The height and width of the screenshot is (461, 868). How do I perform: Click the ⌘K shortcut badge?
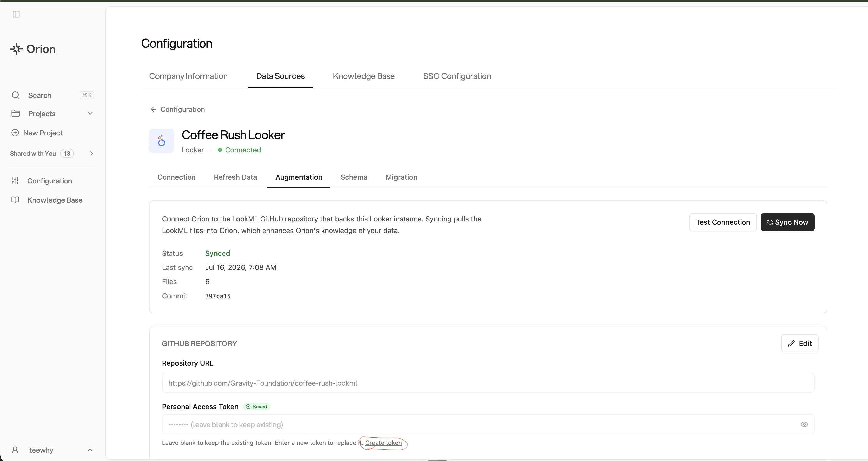pos(87,95)
